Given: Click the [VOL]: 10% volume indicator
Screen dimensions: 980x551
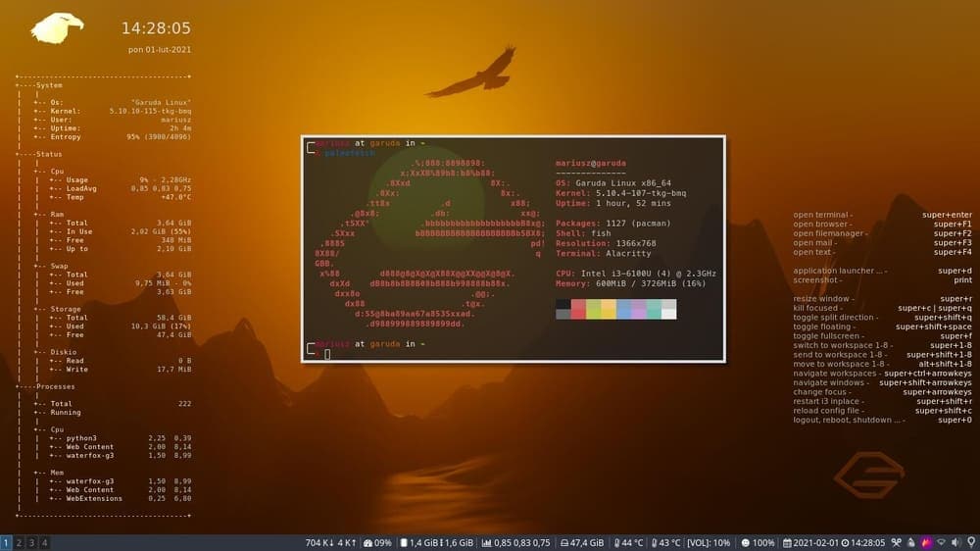Looking at the screenshot, I should click(709, 543).
